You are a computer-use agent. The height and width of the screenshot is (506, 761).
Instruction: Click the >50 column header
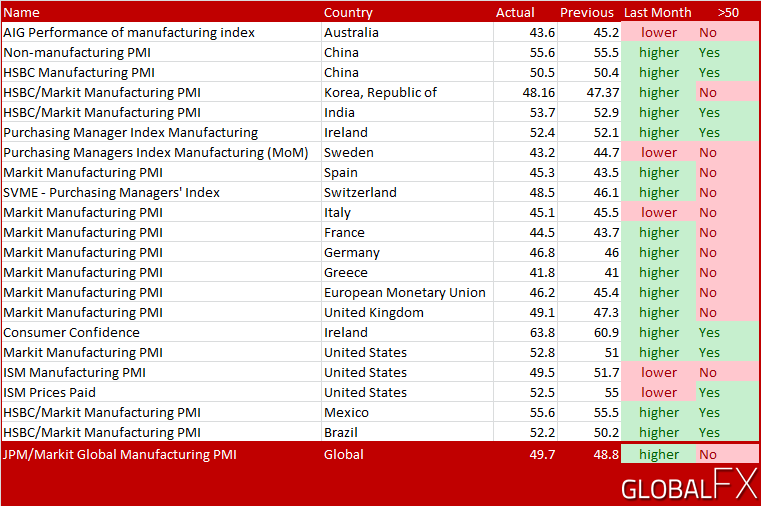[x=728, y=13]
